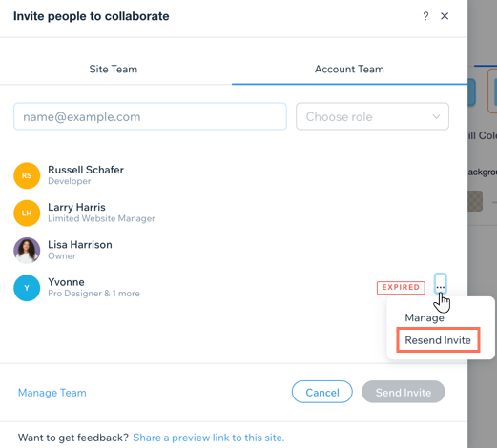Open the share preview link
Screen dimensions: 497x448
coord(209,438)
